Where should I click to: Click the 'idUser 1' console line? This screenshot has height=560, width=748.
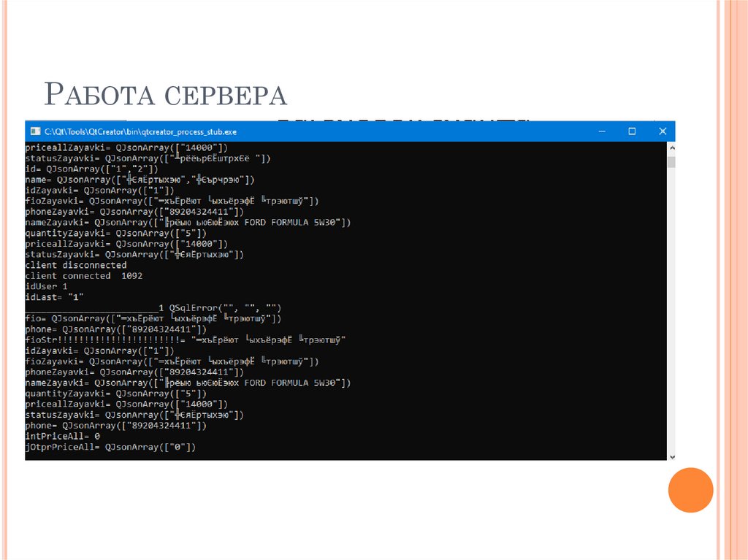click(x=46, y=287)
